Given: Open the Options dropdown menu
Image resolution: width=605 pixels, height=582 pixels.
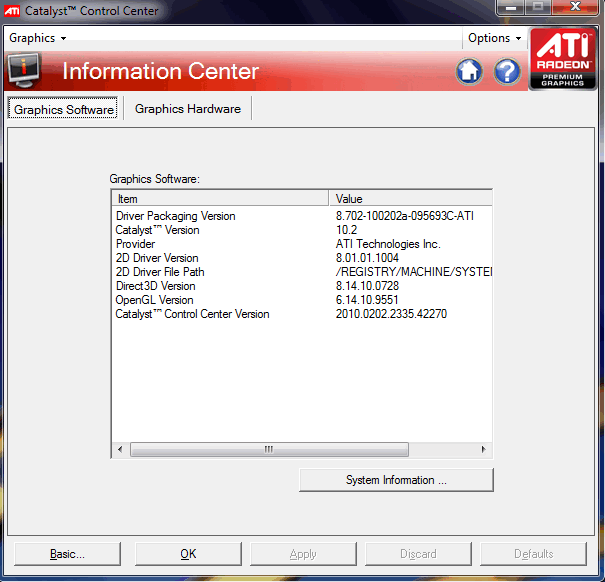Looking at the screenshot, I should (x=494, y=38).
